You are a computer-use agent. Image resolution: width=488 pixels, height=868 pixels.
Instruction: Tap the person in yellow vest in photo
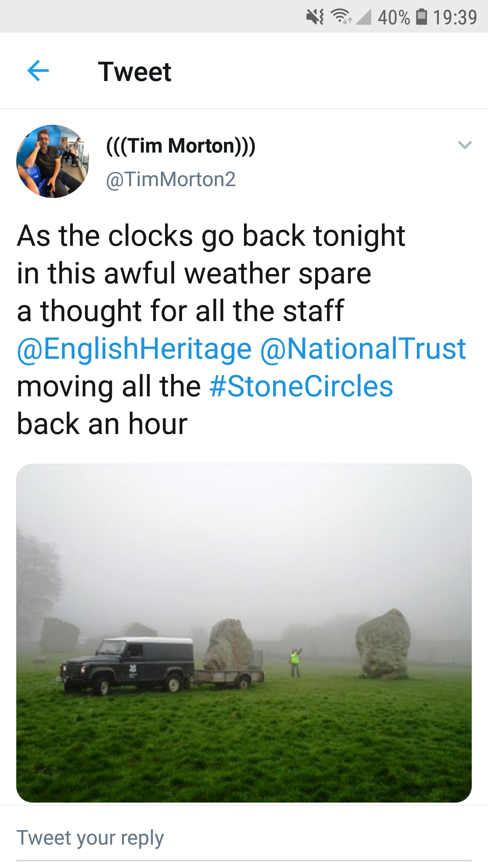296,662
